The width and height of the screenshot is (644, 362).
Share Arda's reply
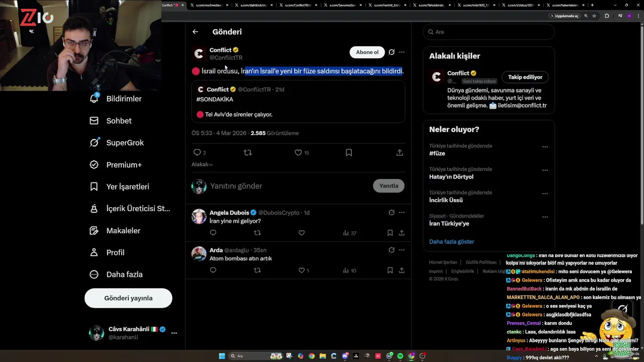tap(401, 270)
